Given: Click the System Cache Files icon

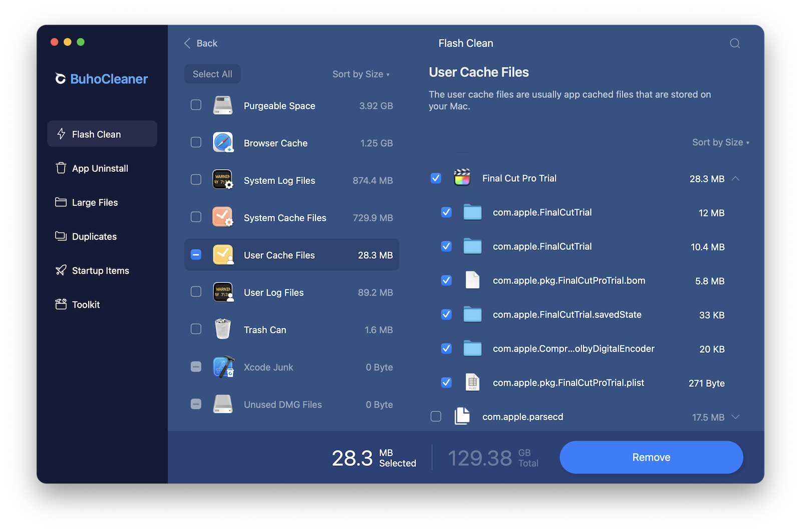Looking at the screenshot, I should (x=223, y=217).
